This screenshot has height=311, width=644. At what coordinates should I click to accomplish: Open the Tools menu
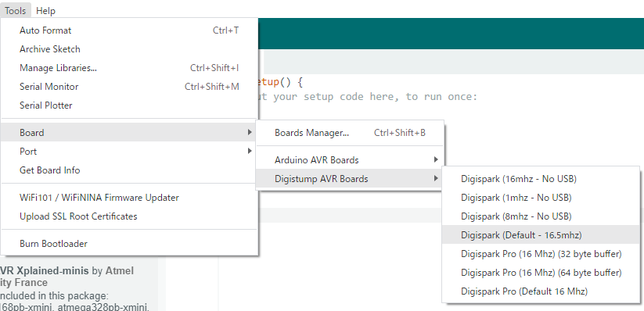click(x=15, y=11)
